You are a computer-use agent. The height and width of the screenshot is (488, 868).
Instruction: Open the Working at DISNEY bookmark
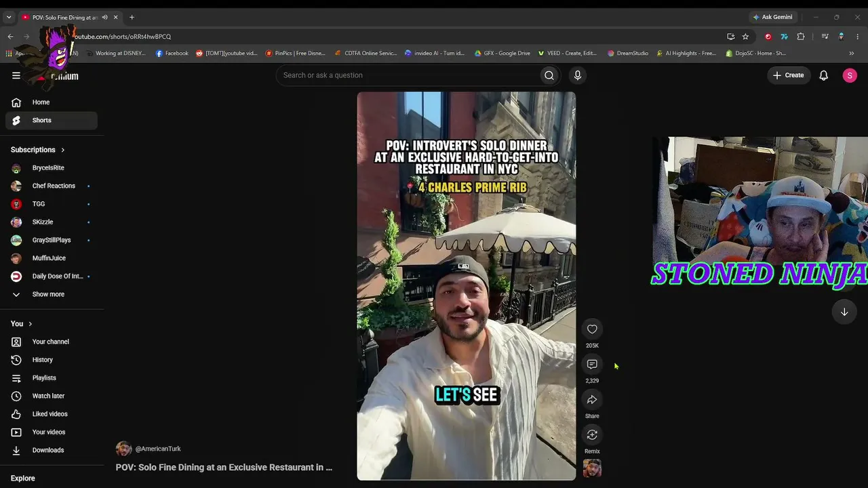[116, 53]
